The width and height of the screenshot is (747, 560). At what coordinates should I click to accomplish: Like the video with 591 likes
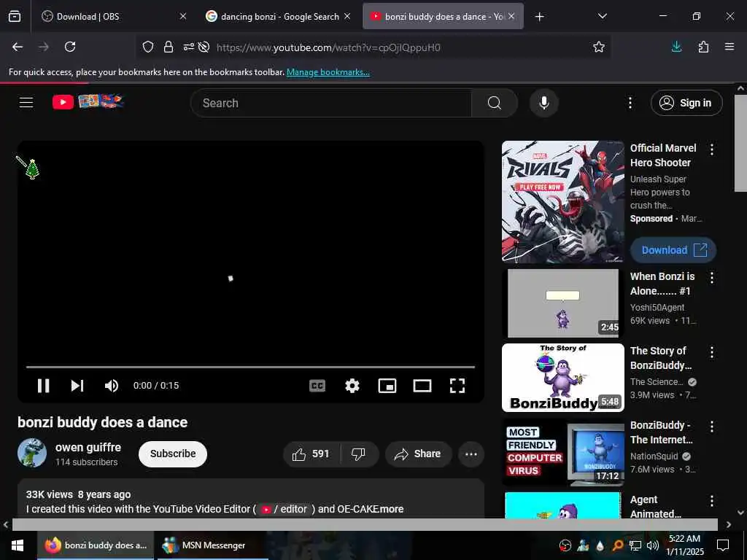(311, 454)
